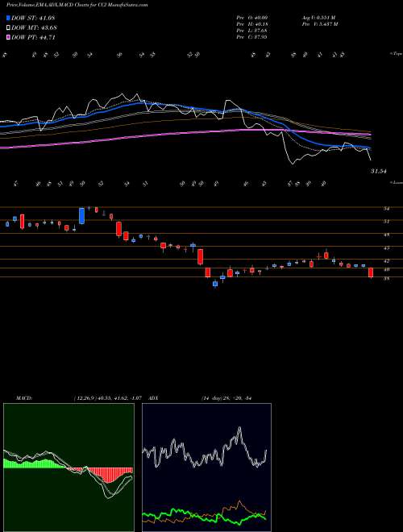Click the 45 price axis label
This screenshot has height=532, width=403.
[386, 248]
